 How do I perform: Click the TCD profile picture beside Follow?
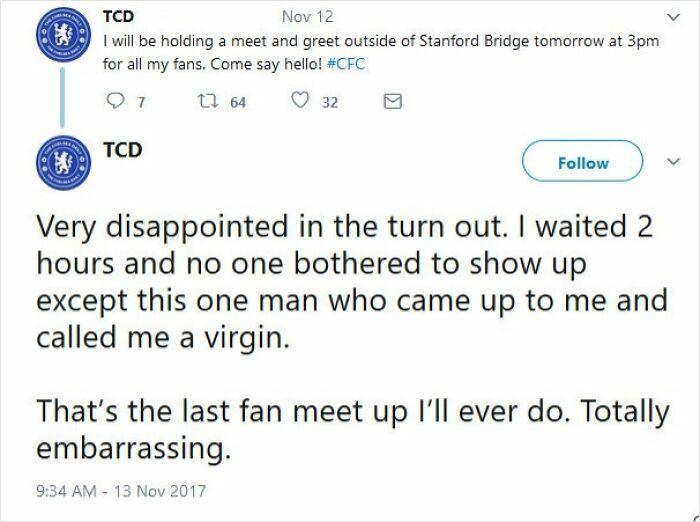(58, 162)
